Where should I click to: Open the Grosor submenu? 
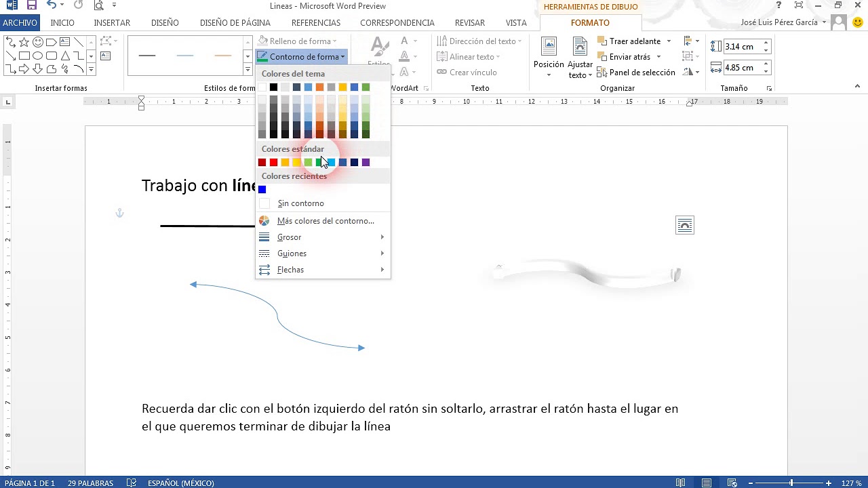(323, 237)
